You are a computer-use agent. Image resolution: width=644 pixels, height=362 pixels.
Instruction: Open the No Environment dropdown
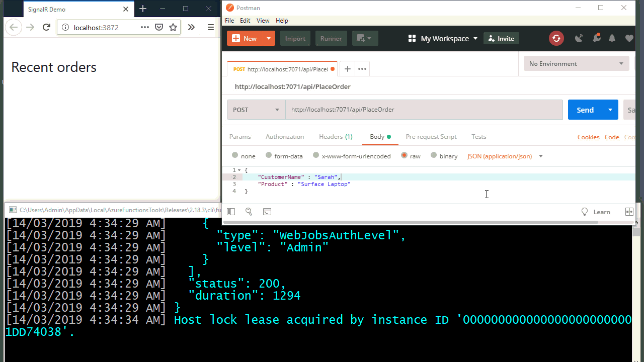click(x=576, y=63)
